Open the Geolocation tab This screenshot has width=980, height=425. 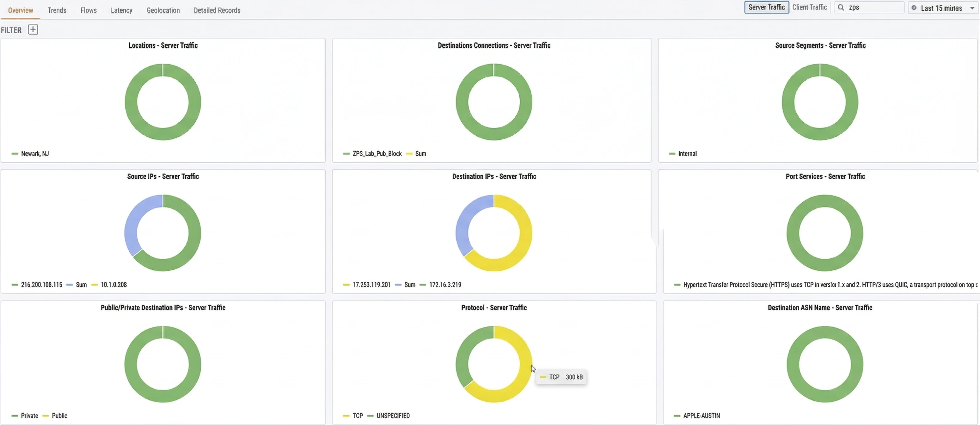click(163, 10)
